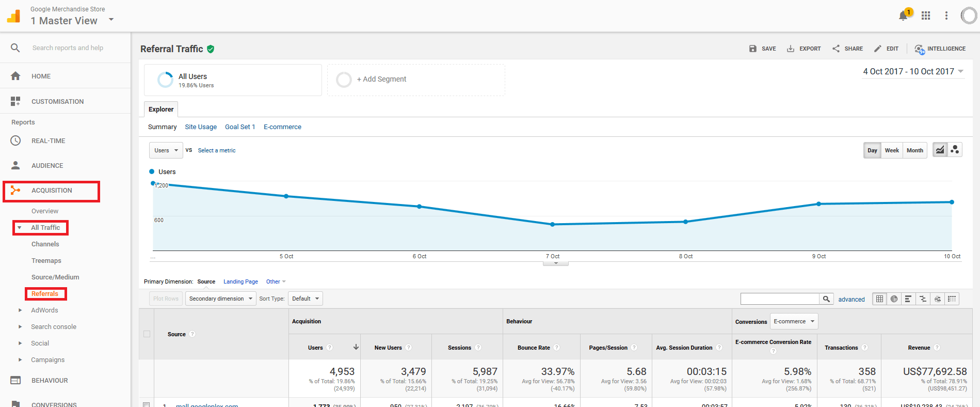Image resolution: width=980 pixels, height=407 pixels.
Task: Click the advanced filter link
Action: tap(852, 299)
